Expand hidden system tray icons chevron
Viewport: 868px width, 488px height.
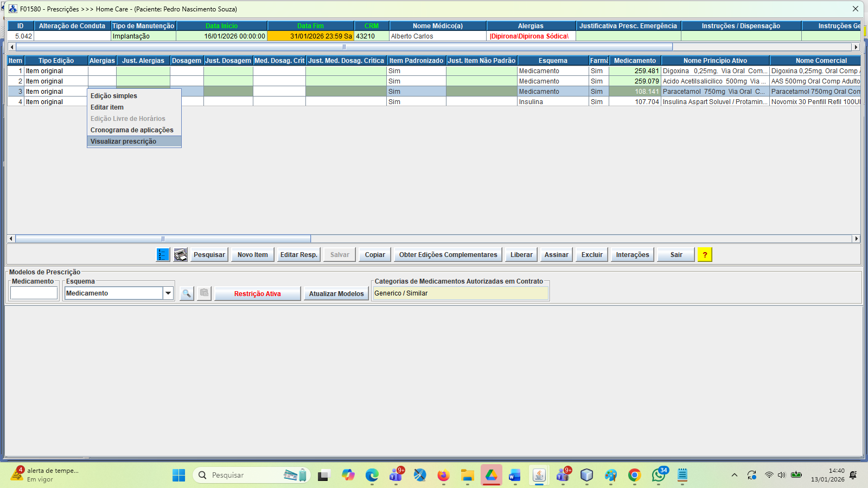click(735, 476)
